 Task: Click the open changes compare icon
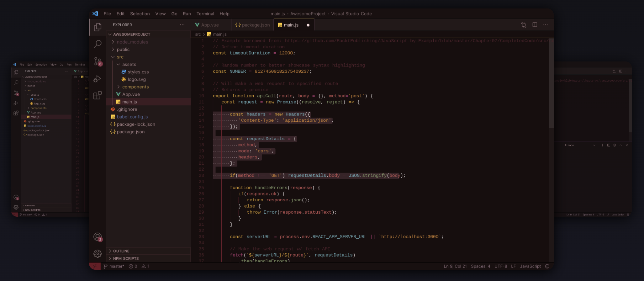[x=524, y=25]
